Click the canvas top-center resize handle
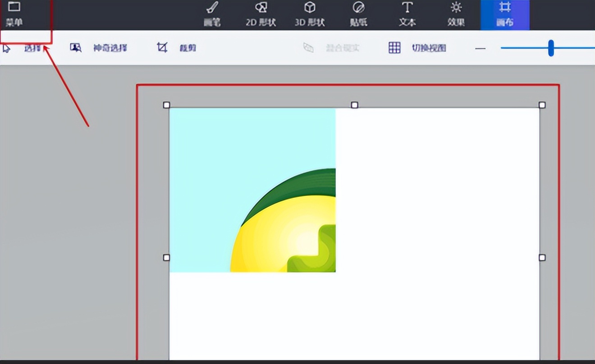 coord(354,105)
